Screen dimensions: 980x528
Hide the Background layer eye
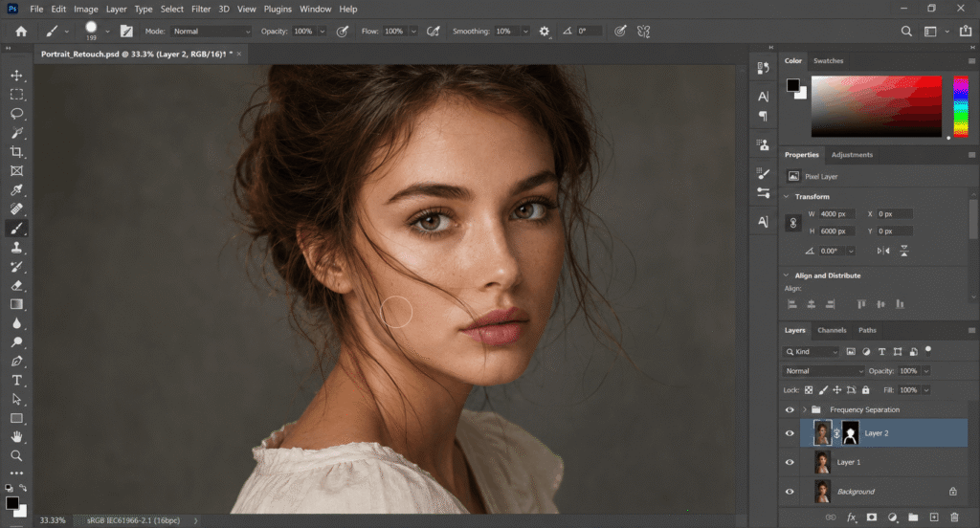(790, 492)
